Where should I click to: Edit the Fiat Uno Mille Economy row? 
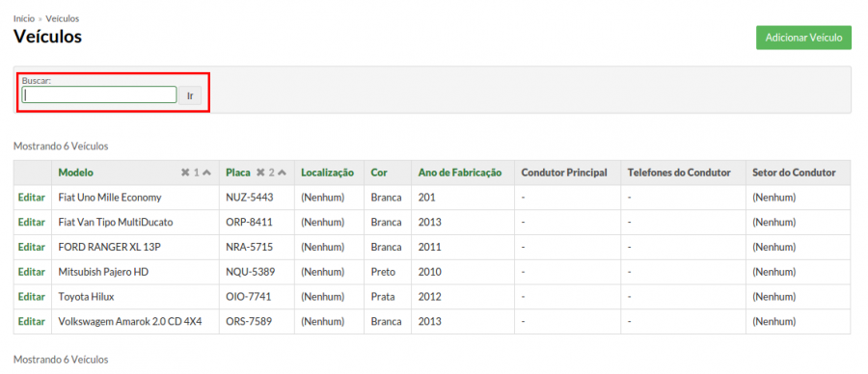tap(32, 197)
